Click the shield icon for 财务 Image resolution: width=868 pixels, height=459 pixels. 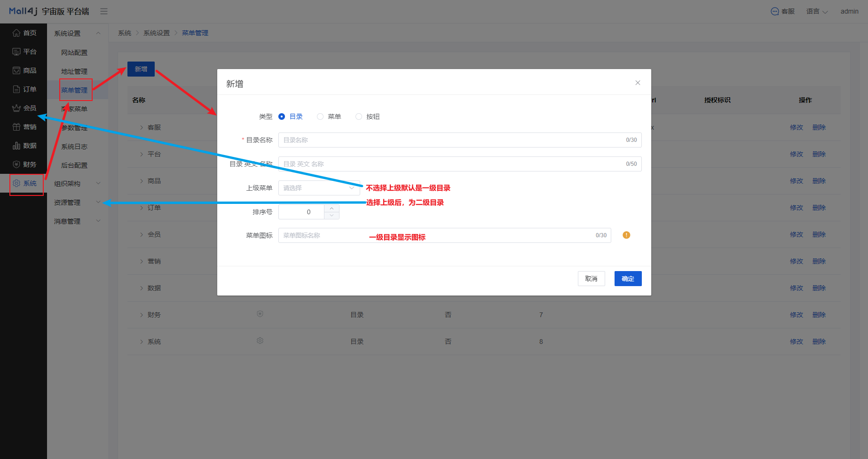tap(16, 164)
